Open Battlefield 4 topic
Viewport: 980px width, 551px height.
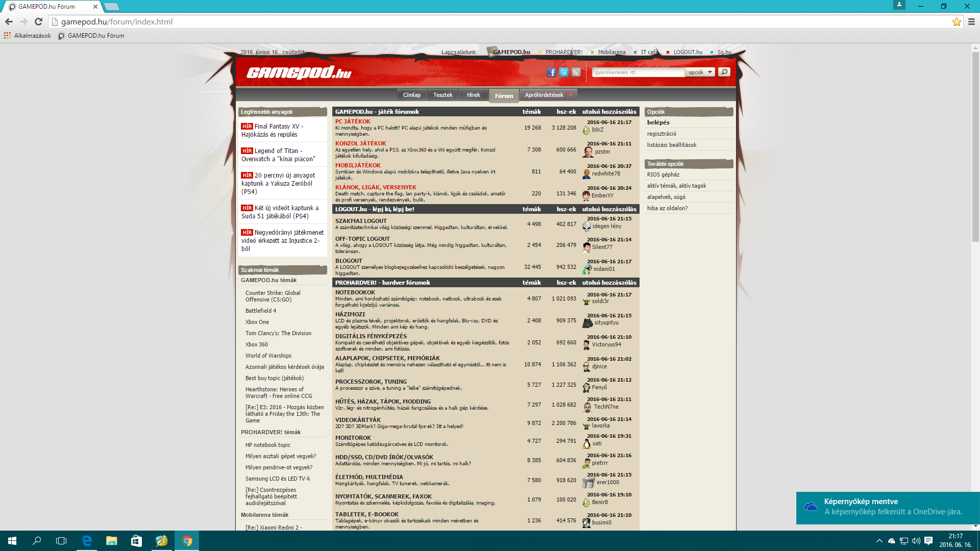[260, 311]
